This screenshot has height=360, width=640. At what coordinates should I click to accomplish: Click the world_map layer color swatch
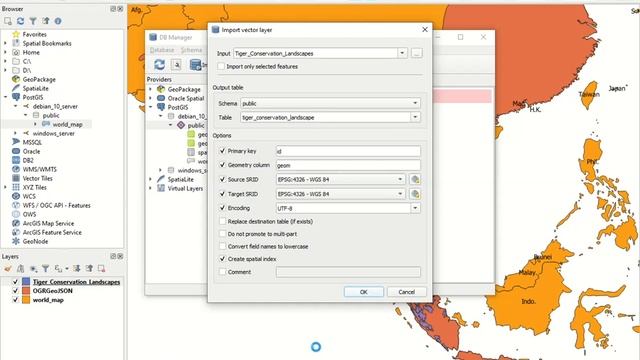(x=26, y=300)
